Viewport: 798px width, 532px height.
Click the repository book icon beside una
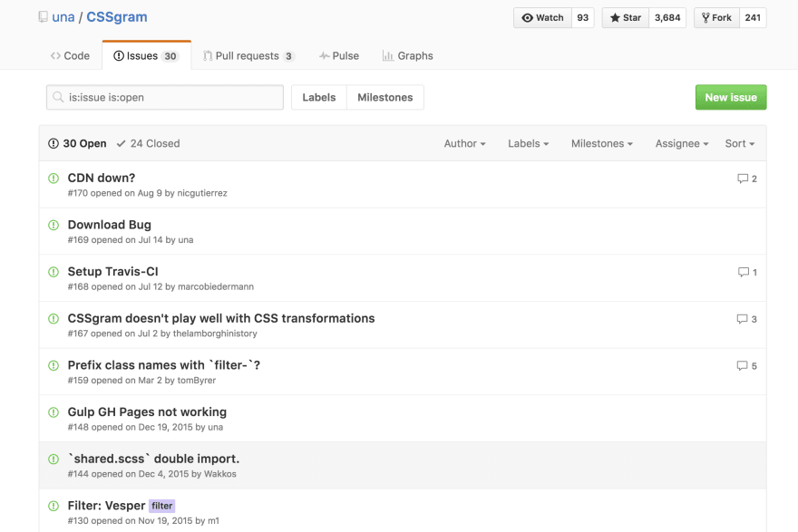(x=44, y=17)
